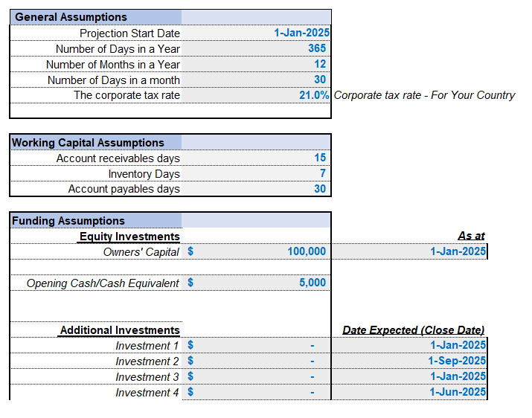Click the Number of Days in a Year value 365

(x=317, y=48)
